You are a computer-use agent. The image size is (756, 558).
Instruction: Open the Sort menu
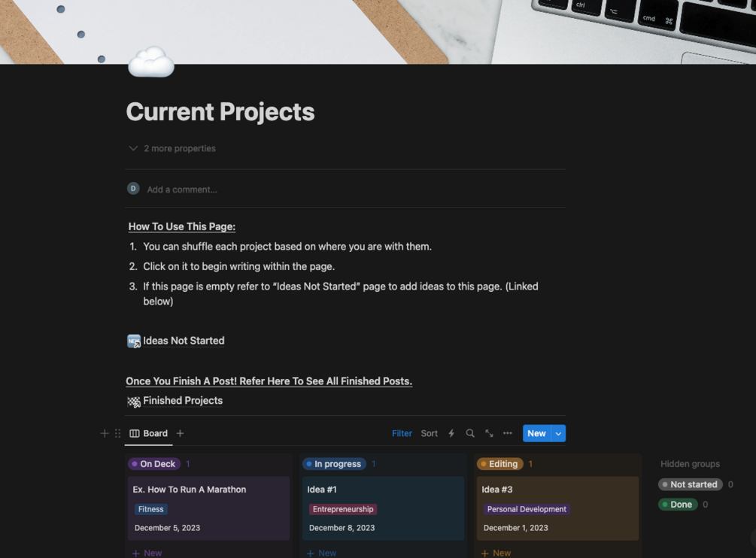click(429, 433)
